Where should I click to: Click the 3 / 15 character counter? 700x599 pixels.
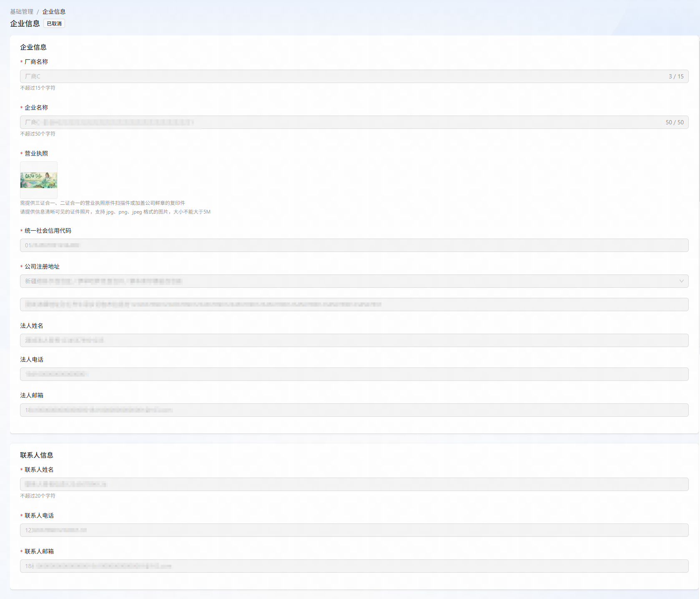point(676,76)
